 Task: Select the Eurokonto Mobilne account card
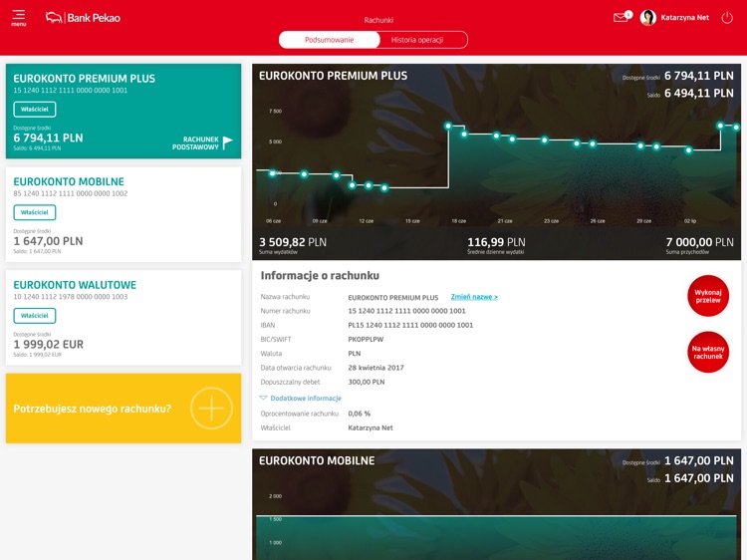pos(124,214)
